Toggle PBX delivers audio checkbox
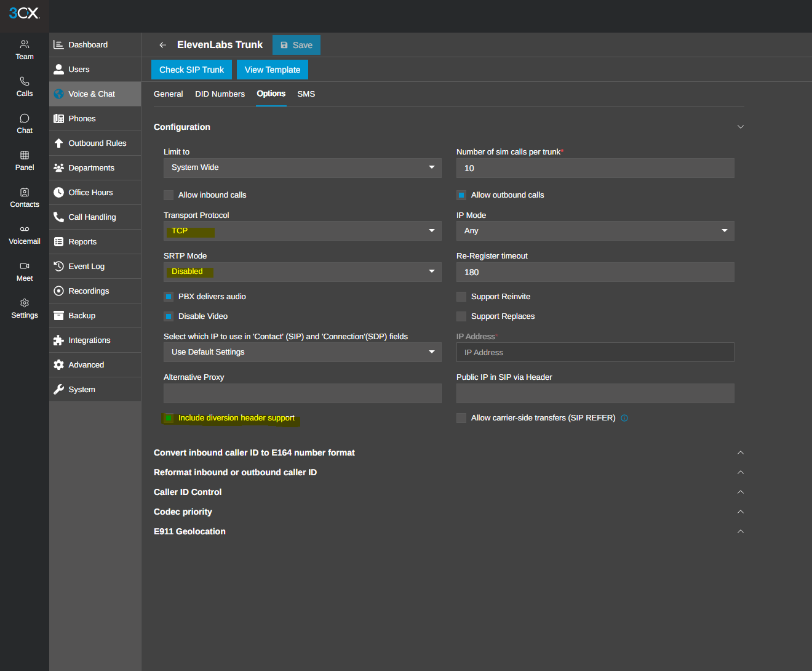812x671 pixels. [169, 297]
